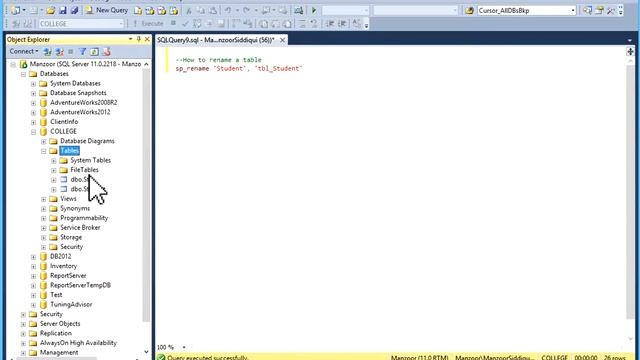Collapse the COLLEGE database node
Image resolution: width=640 pixels, height=360 pixels.
click(33, 132)
